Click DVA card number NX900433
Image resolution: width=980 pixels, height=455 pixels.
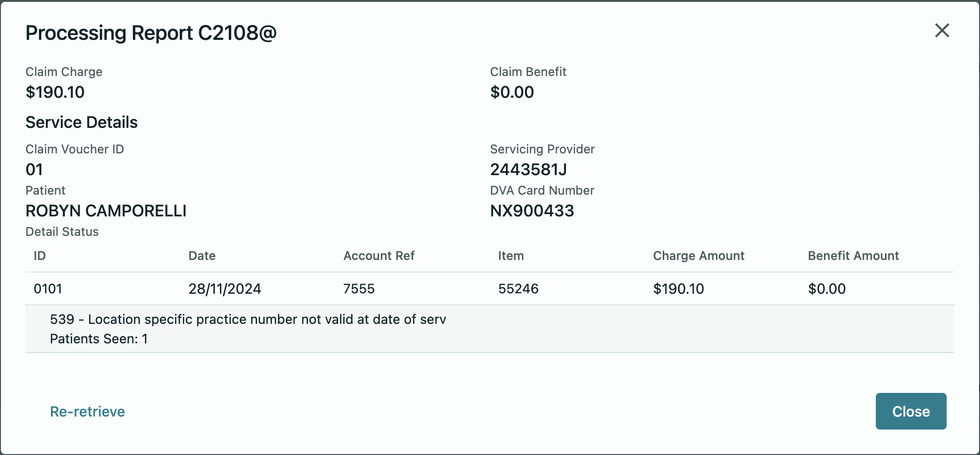coord(532,211)
